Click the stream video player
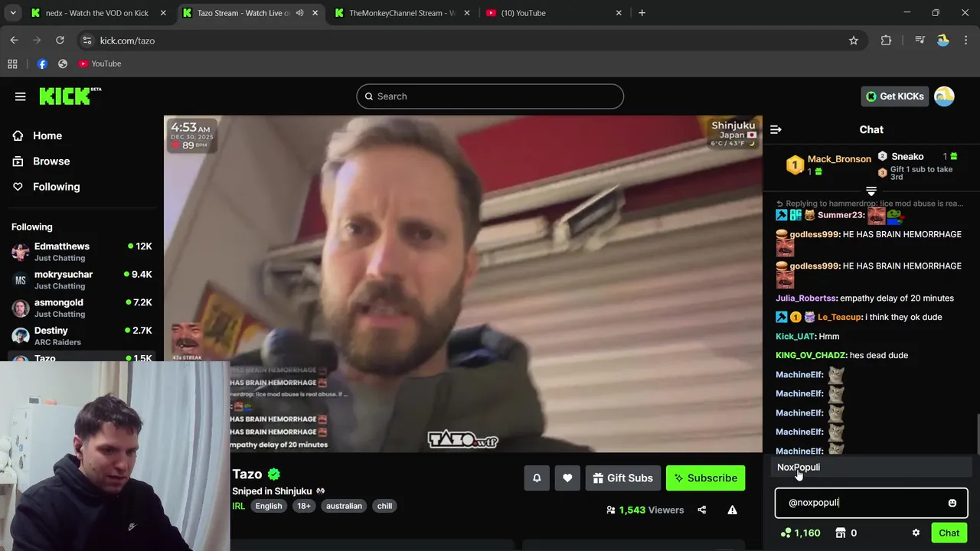Viewport: 980px width, 551px height. [x=463, y=284]
